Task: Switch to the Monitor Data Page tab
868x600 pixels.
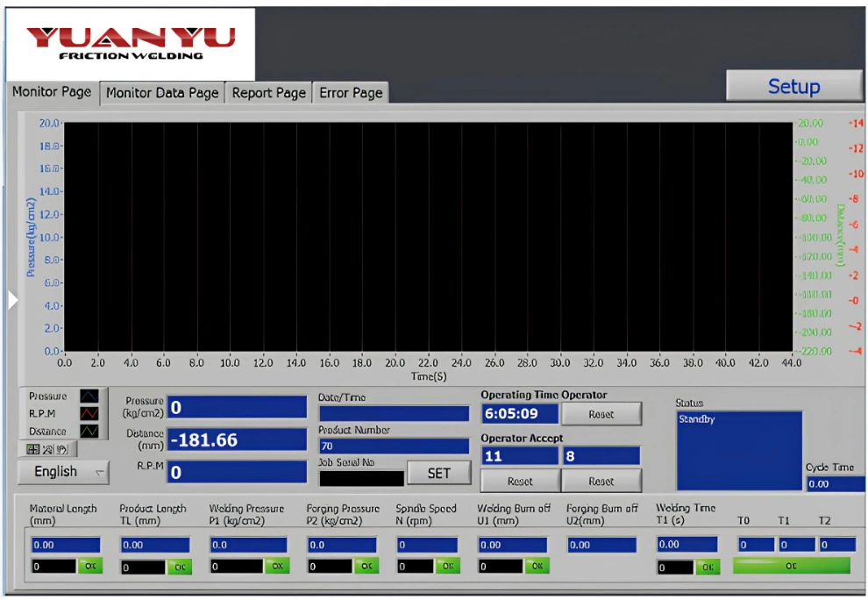Action: 162,93
